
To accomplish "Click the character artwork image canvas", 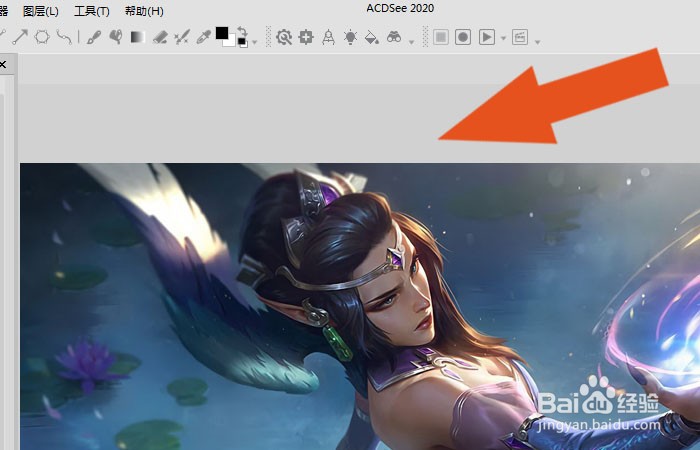I will click(360, 306).
